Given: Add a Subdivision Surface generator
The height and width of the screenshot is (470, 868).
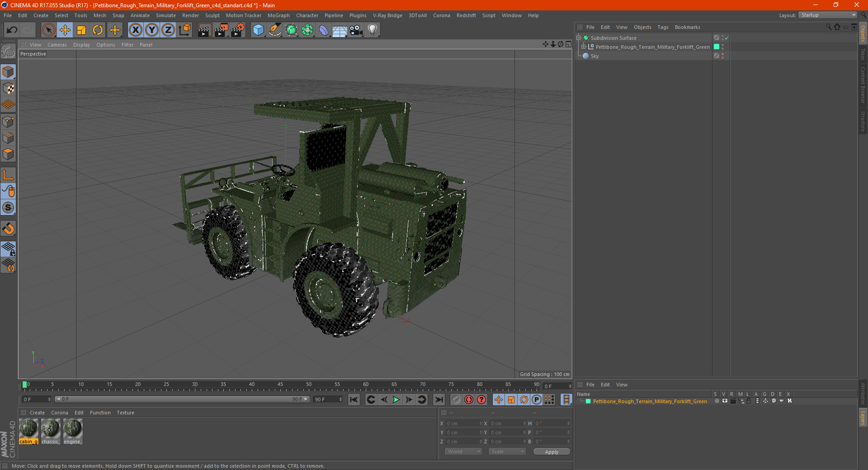Looking at the screenshot, I should [292, 30].
